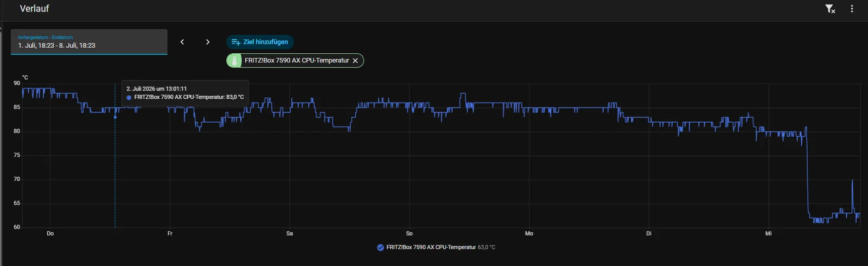868x266 pixels.
Task: Select the FRITZ!Box 7590 AX CPU-Temperatur chip label
Action: point(297,60)
